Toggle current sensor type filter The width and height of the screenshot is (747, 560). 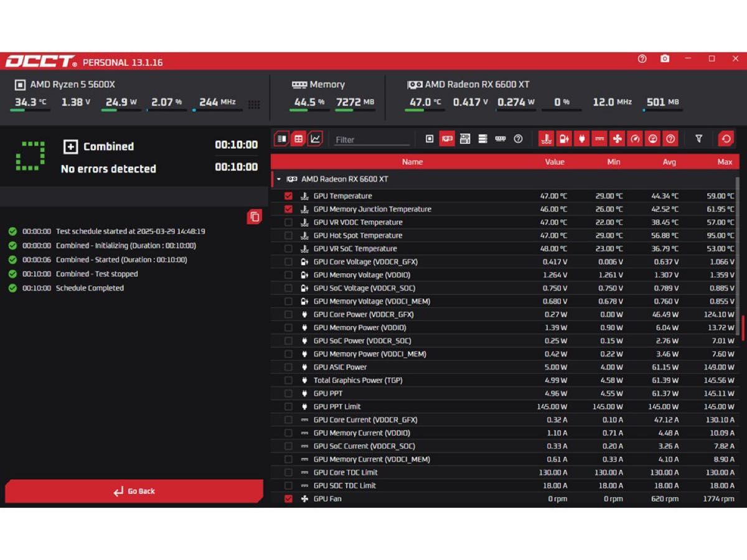(599, 139)
